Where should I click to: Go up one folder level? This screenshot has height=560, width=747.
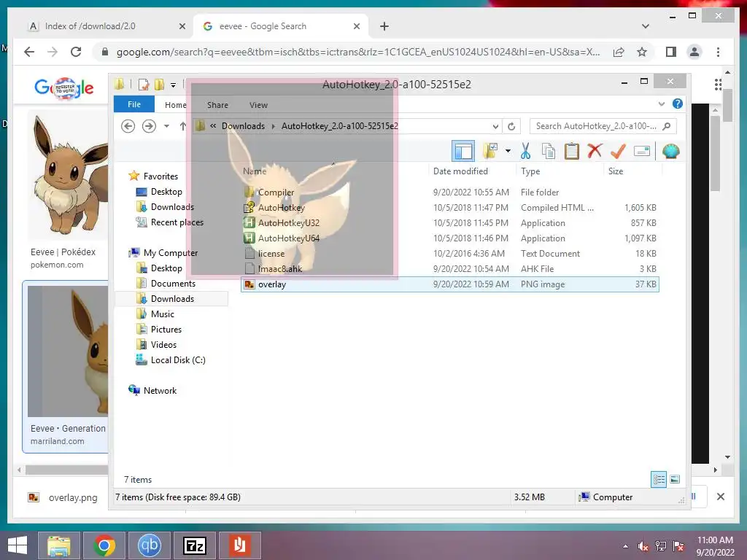click(183, 126)
